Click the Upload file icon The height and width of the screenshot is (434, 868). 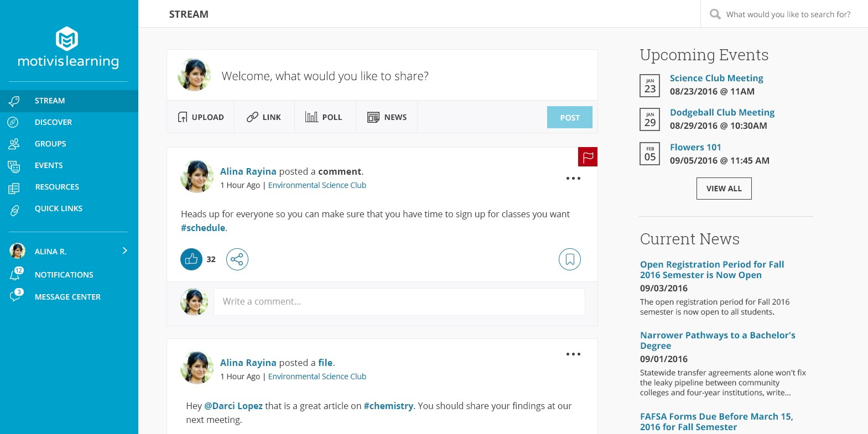click(182, 117)
